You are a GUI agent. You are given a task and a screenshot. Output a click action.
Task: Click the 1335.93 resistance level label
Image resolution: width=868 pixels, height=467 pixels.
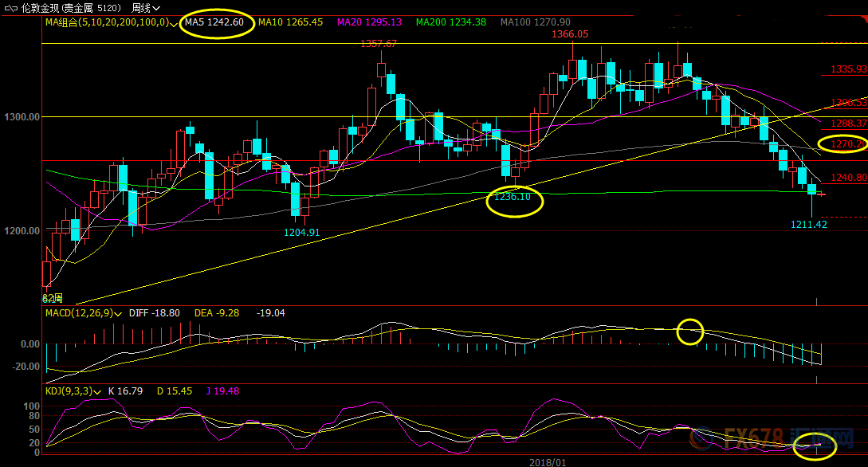(x=848, y=70)
